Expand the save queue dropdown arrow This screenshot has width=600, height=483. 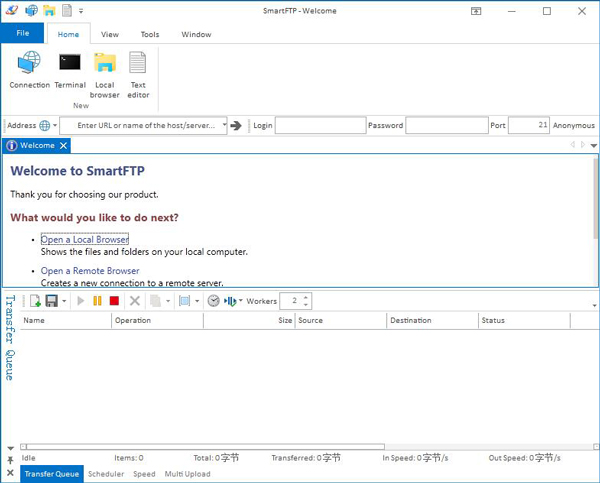point(64,301)
